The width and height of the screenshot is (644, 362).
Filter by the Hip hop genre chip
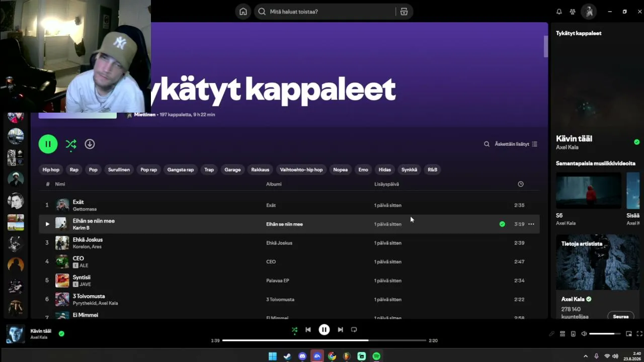51,170
